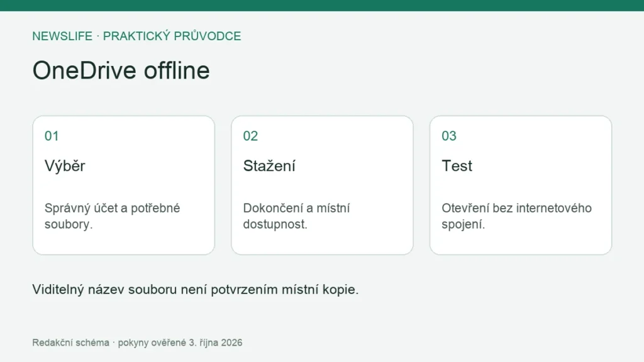Click the header 'NEWSLIFE · PRAKTICKÝ PRŮVODCE'

click(x=136, y=36)
